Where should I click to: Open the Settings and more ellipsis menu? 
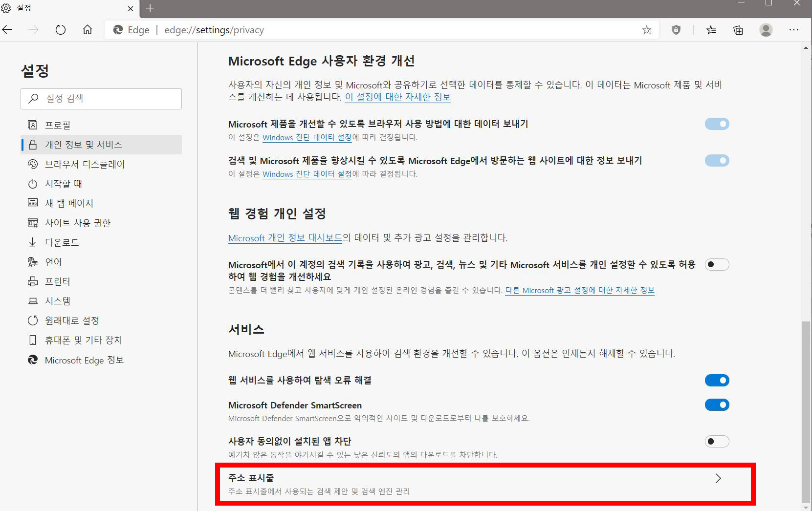[794, 30]
